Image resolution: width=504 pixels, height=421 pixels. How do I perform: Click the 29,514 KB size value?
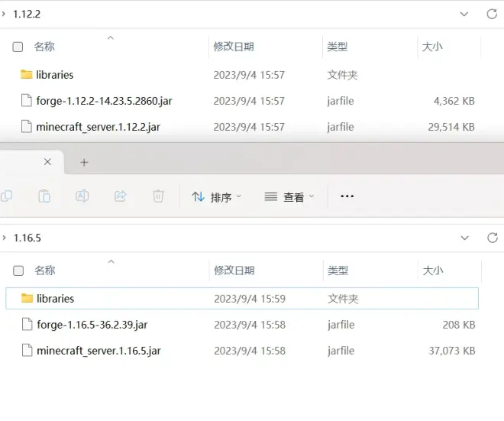(x=451, y=127)
